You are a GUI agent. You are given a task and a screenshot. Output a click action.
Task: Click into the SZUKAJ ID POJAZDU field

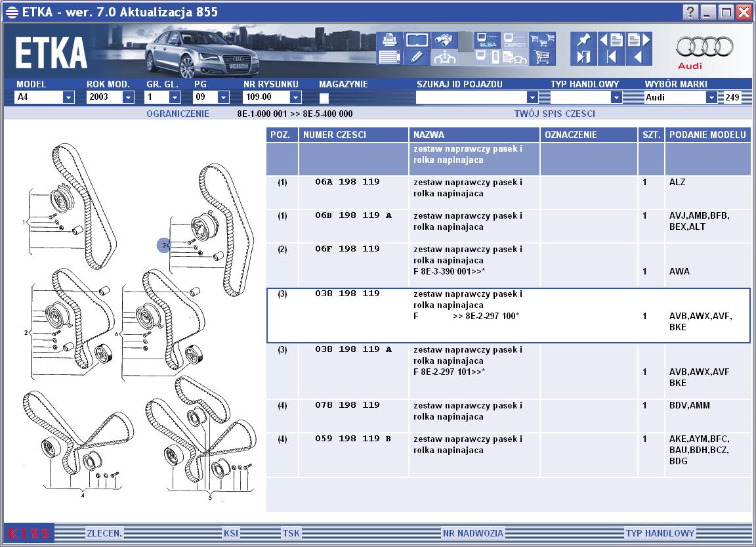pyautogui.click(x=471, y=97)
